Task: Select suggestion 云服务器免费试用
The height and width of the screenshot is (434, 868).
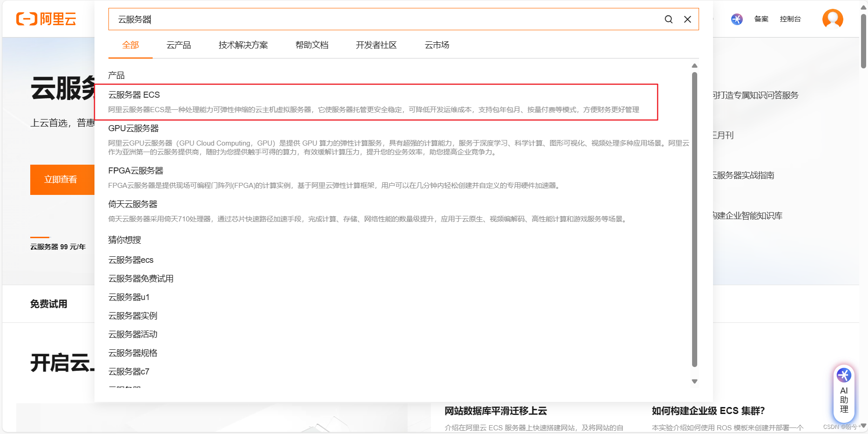Action: pyautogui.click(x=141, y=279)
